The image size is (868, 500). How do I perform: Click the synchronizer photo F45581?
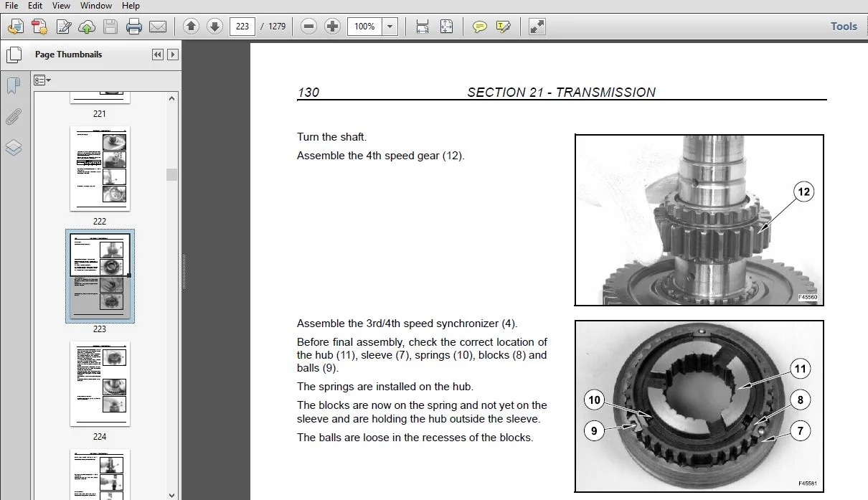(699, 406)
